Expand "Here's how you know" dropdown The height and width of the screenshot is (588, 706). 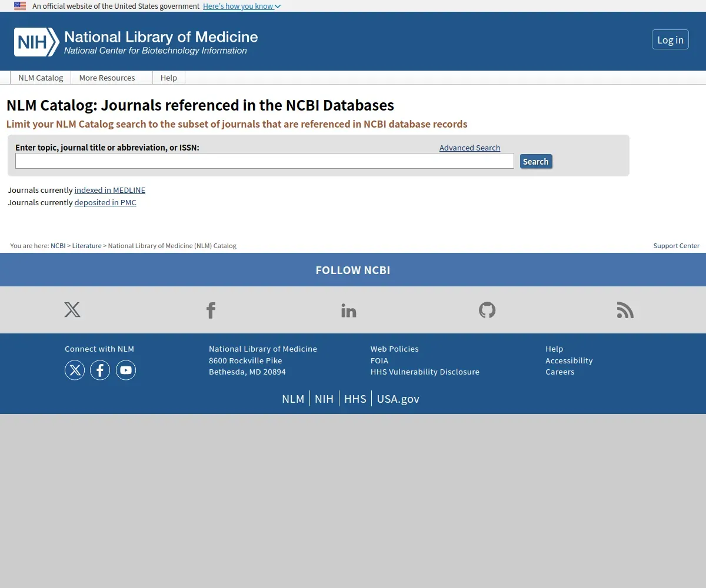(x=242, y=6)
